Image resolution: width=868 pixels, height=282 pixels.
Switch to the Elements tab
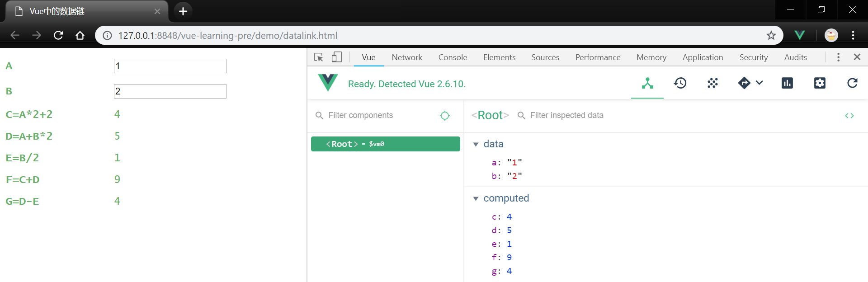pos(499,57)
